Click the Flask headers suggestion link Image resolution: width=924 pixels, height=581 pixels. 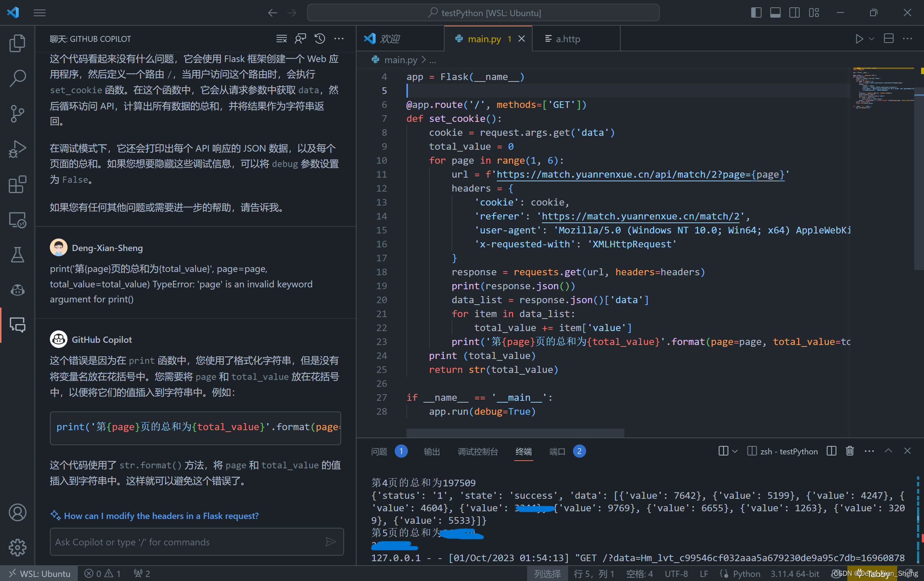pos(161,516)
